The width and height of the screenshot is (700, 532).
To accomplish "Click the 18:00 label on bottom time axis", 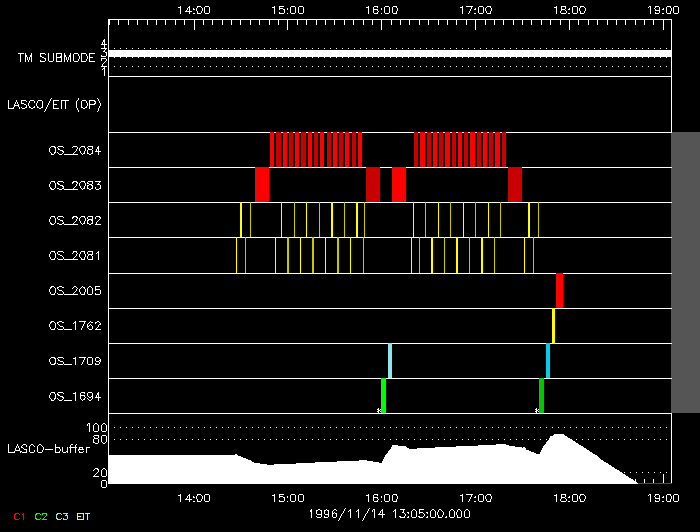I will pos(569,497).
